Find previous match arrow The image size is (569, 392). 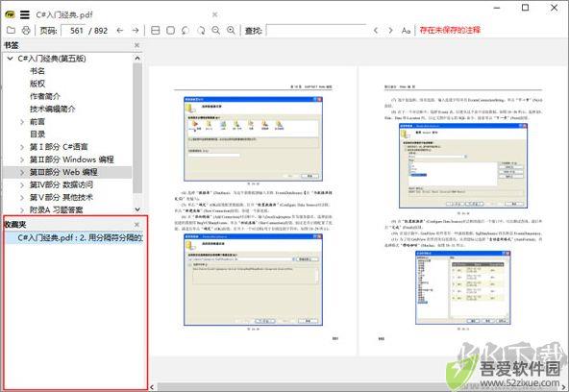376,31
